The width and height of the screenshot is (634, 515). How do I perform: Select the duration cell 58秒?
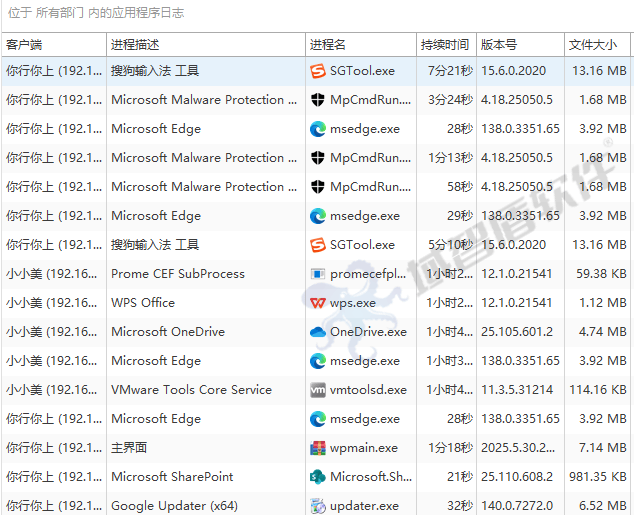point(460,187)
